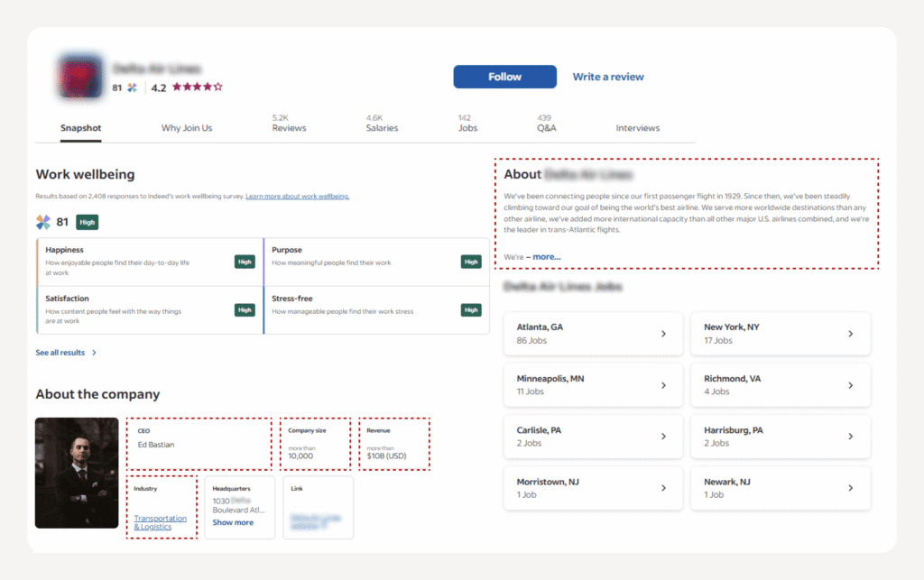Click the High badge next to Happiness
This screenshot has width=924, height=580.
pyautogui.click(x=245, y=262)
